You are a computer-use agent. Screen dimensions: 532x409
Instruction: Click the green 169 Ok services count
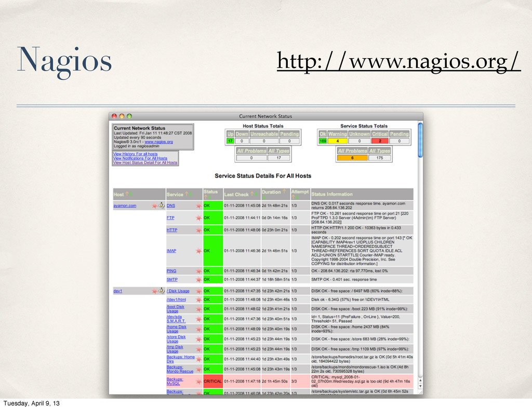pos(323,141)
